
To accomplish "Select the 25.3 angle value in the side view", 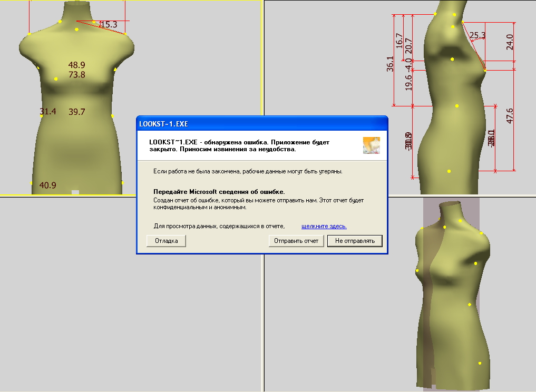I will point(477,35).
